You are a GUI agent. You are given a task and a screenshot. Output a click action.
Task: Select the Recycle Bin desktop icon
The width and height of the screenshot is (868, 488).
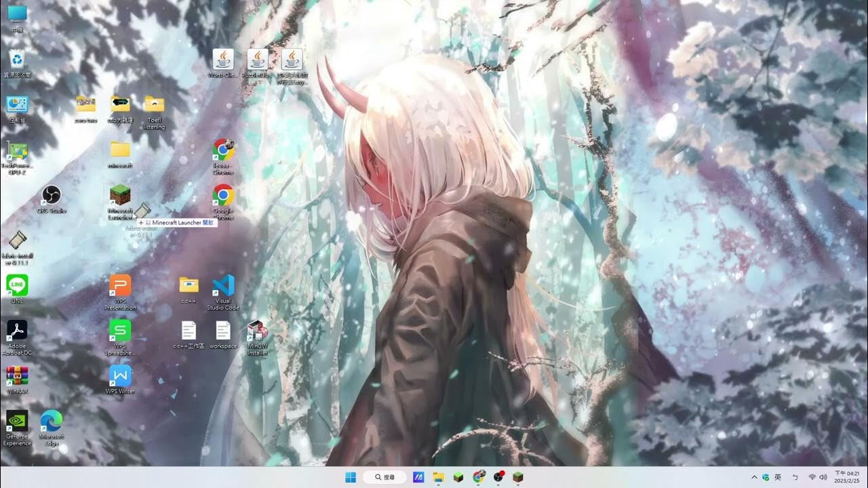point(17,63)
